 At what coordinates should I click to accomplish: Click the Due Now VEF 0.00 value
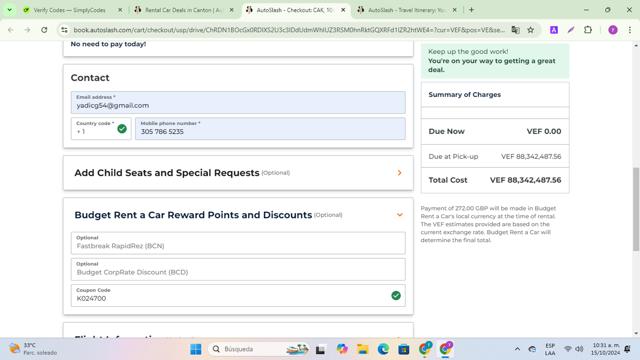(544, 131)
